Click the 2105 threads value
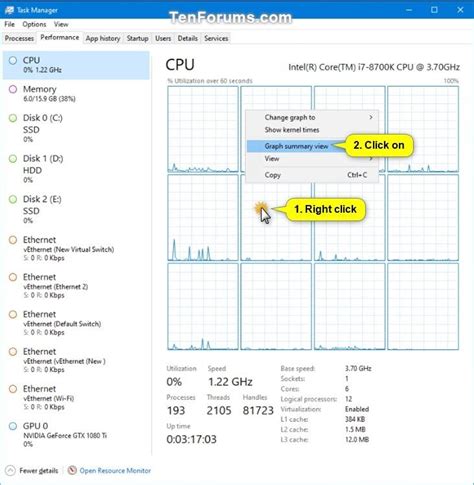Screen dimensions: 474x485 219,410
